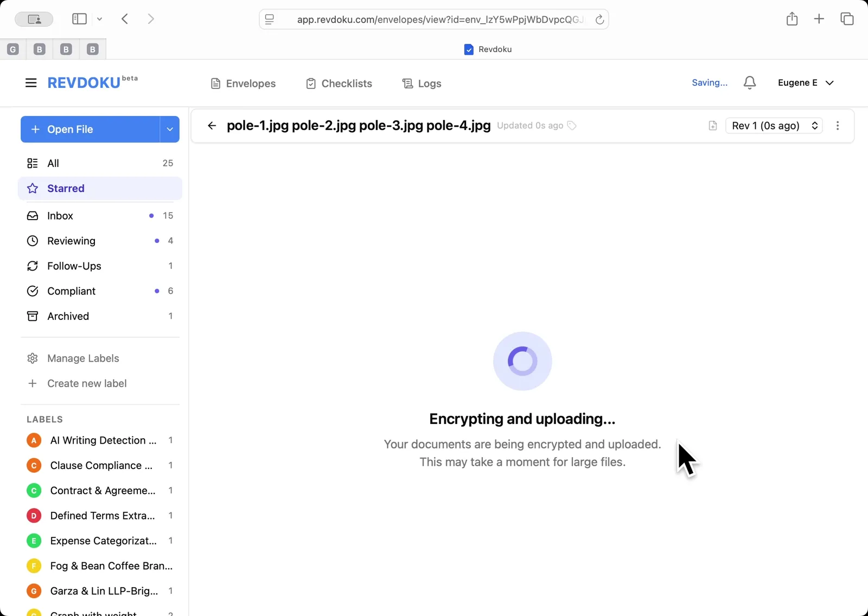Click the back arrow beside pole-1.jpg title
Screen dimensions: 868x616
point(212,125)
